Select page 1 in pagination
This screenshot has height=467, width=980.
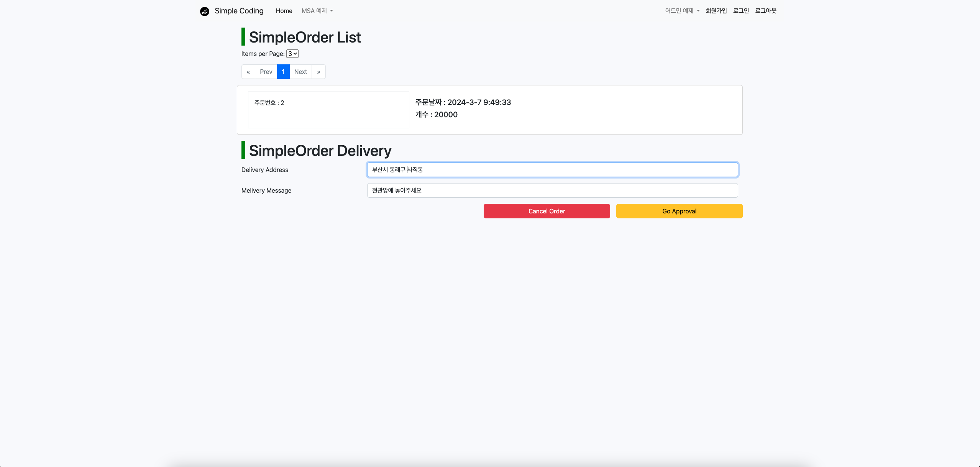point(283,72)
